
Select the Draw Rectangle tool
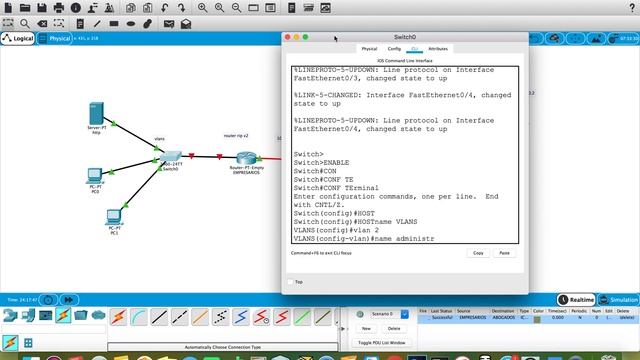pyautogui.click(x=114, y=24)
